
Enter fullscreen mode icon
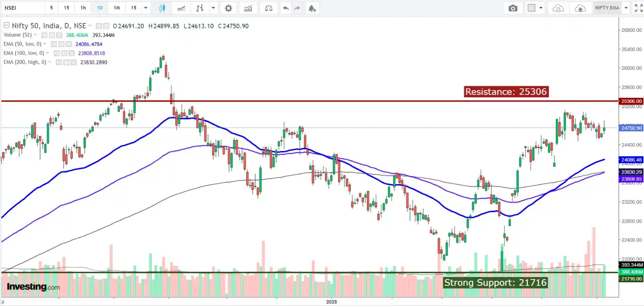[638, 8]
